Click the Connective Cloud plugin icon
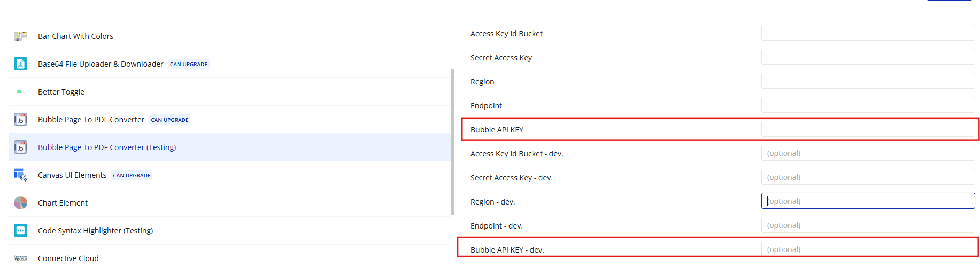980x267 pixels. tap(20, 258)
